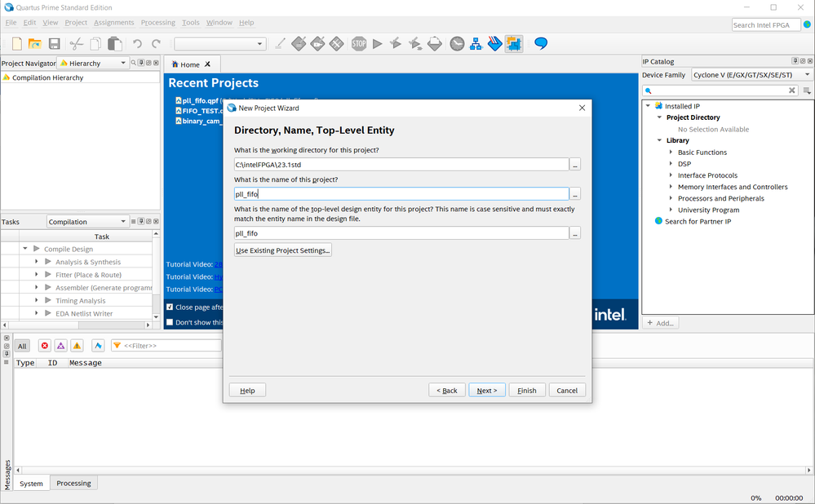Viewport: 815px width, 504px height.
Task: Click the globe icon beside Search Intel FPGA
Action: click(x=807, y=24)
